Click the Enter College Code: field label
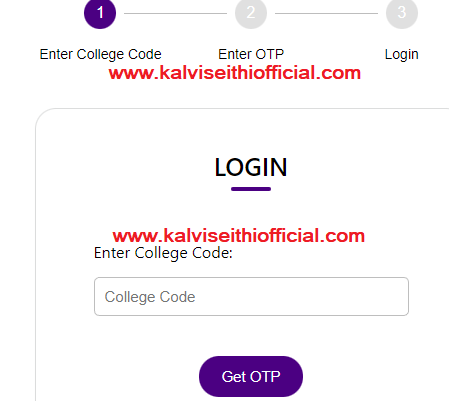 [x=163, y=253]
